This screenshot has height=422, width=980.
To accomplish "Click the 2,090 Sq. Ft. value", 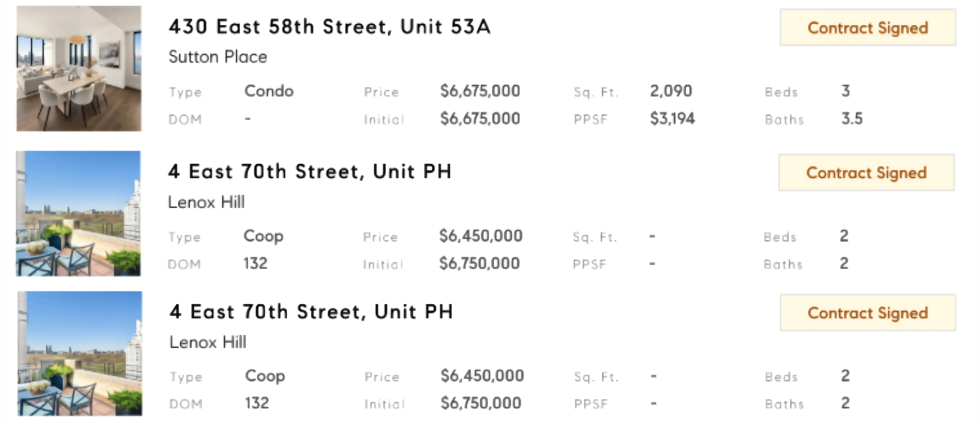I will click(671, 91).
